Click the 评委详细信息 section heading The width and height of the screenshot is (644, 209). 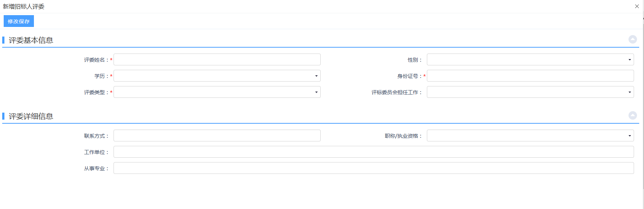31,116
